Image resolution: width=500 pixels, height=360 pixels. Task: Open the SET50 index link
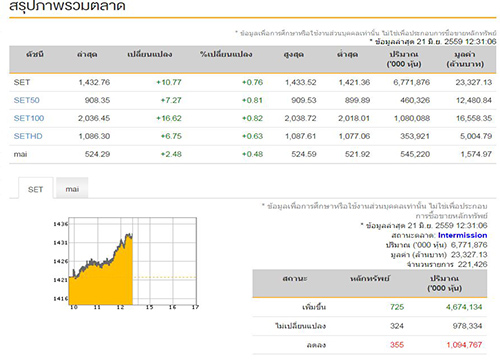27,100
